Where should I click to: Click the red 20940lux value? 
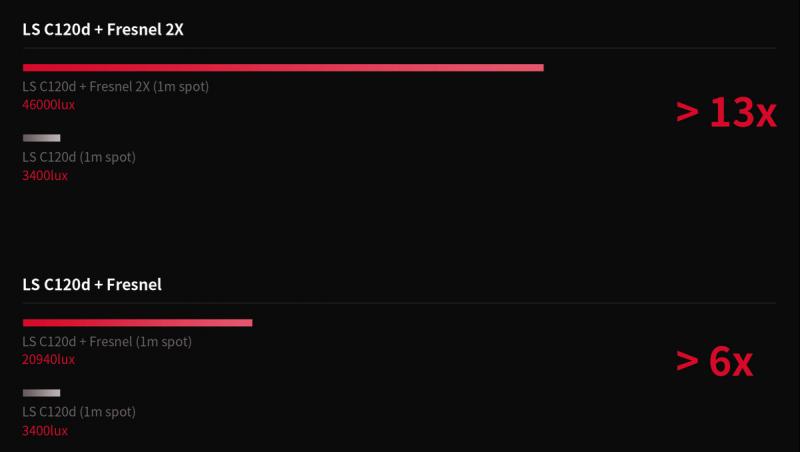coord(48,360)
